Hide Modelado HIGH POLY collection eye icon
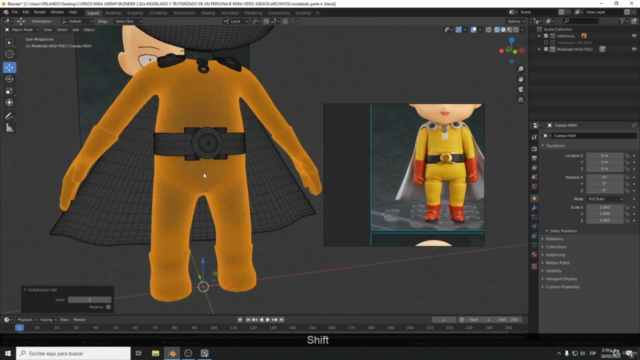This screenshot has width=640, height=360. point(634,49)
